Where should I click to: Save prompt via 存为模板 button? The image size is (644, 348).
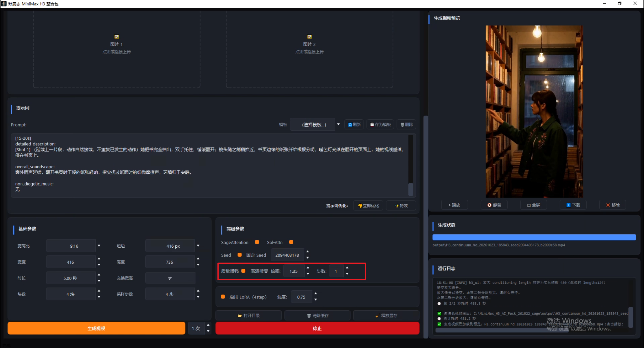(380, 125)
